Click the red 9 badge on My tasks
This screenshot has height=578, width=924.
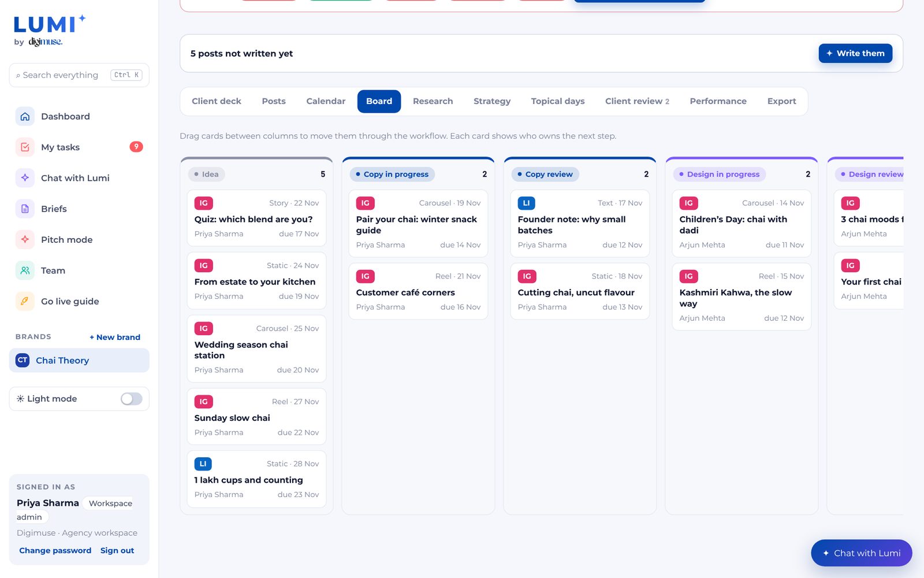pos(136,147)
